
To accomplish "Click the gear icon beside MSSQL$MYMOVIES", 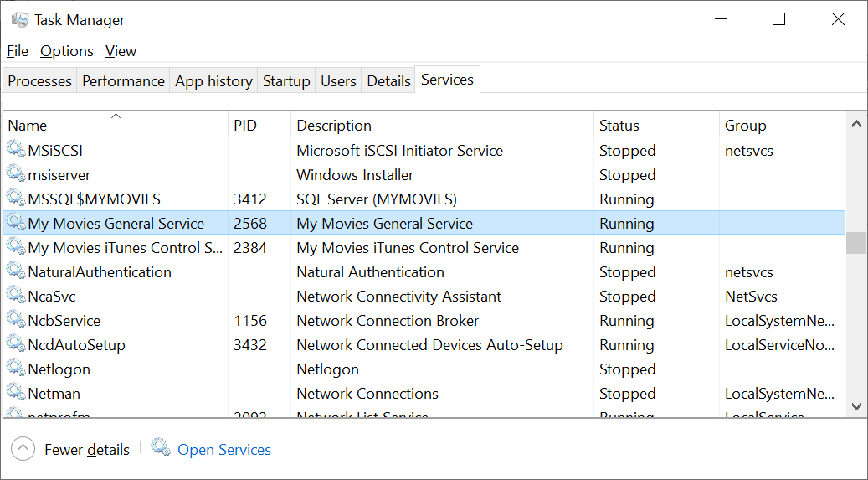I will [x=16, y=199].
